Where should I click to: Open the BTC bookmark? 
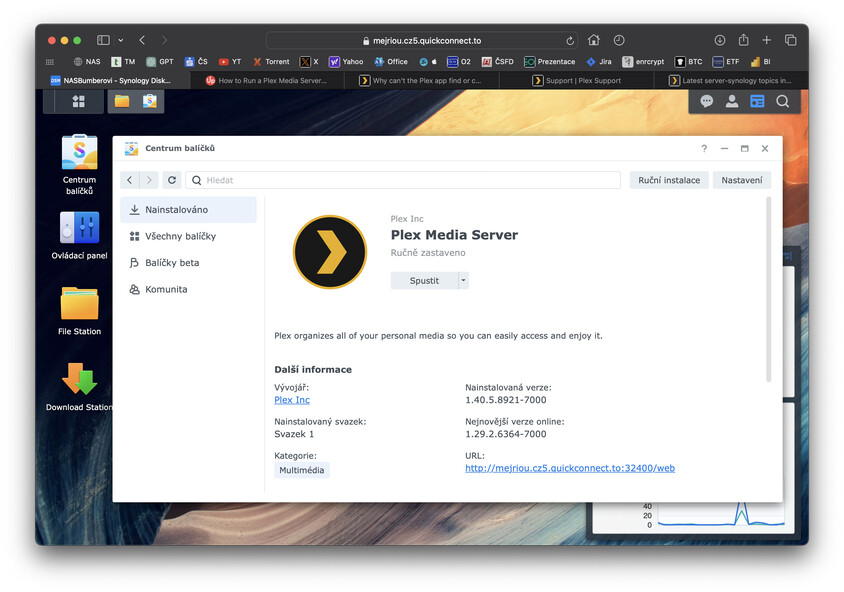click(x=688, y=62)
